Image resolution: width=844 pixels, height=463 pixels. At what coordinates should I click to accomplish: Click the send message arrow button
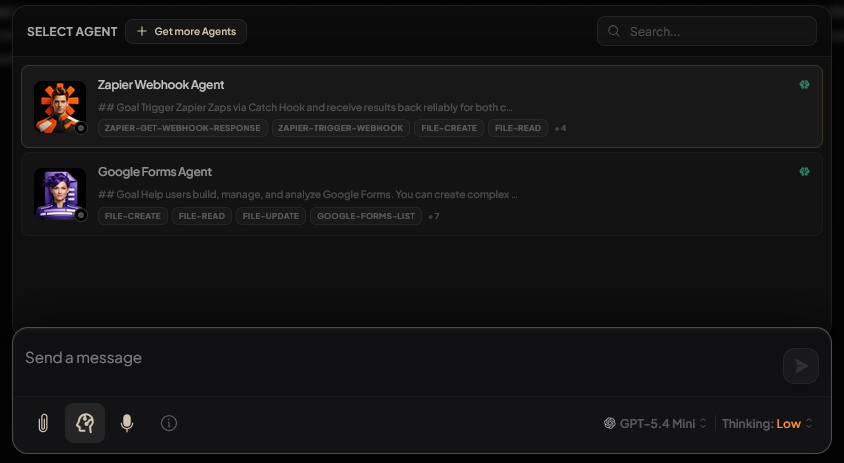pyautogui.click(x=801, y=366)
